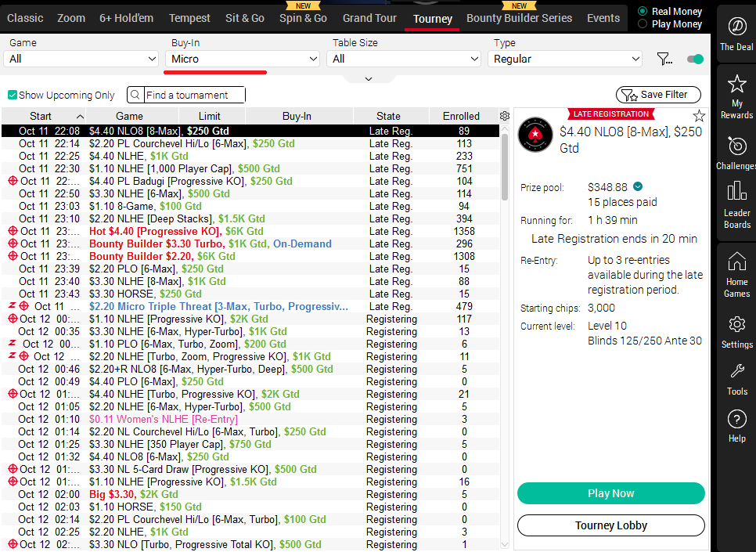The width and height of the screenshot is (756, 552).
Task: Open the Grand Tour tab
Action: point(370,18)
